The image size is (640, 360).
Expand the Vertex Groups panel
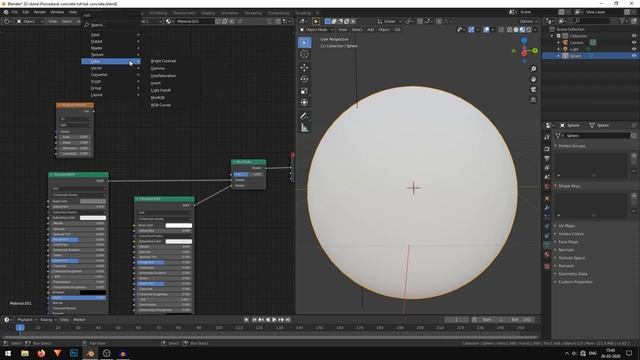point(571,146)
